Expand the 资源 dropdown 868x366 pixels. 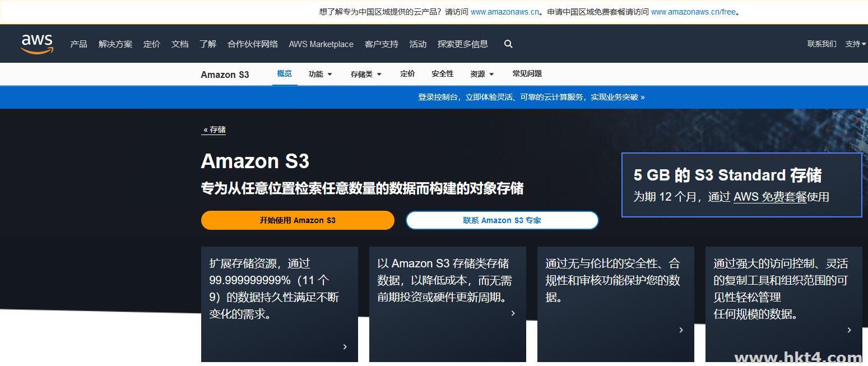click(x=482, y=74)
